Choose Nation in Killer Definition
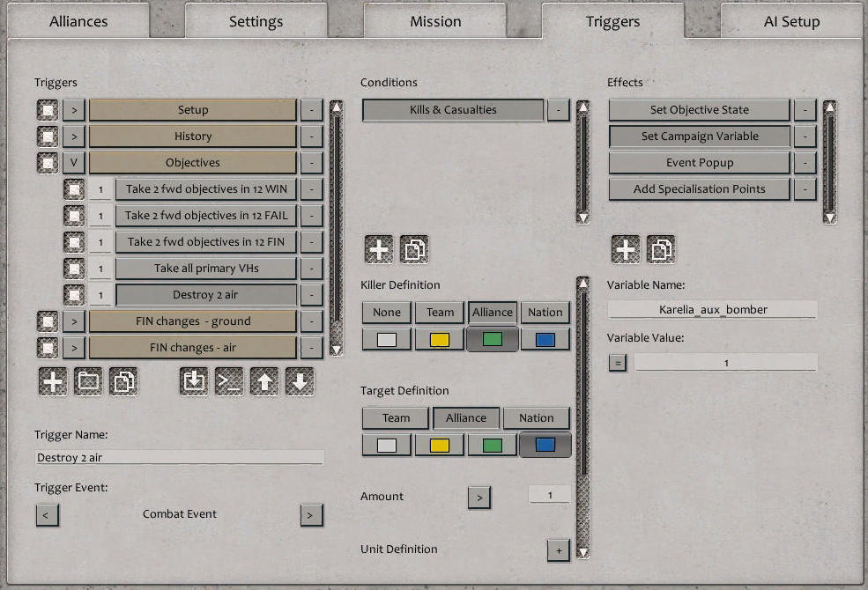The width and height of the screenshot is (868, 590). click(x=545, y=312)
